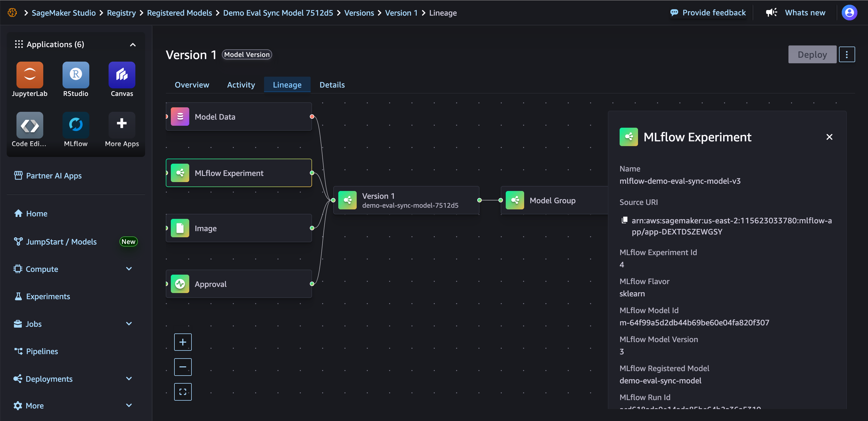868x421 pixels.
Task: Launch the RStudio app
Action: click(76, 75)
